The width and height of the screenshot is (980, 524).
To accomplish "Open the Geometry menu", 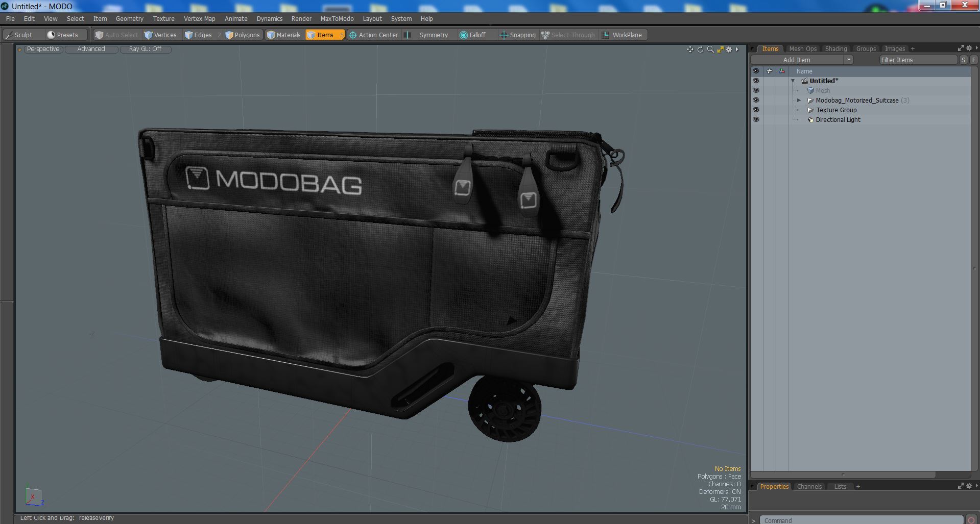I will [x=130, y=18].
